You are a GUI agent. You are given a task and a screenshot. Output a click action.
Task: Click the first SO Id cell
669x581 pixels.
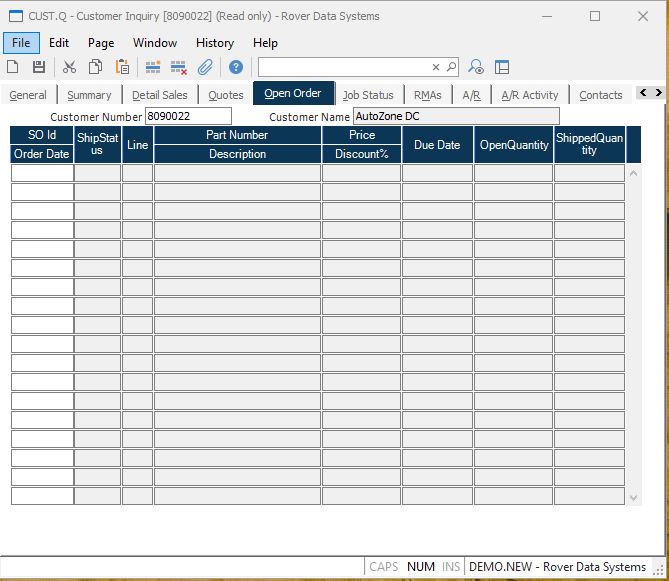42,173
